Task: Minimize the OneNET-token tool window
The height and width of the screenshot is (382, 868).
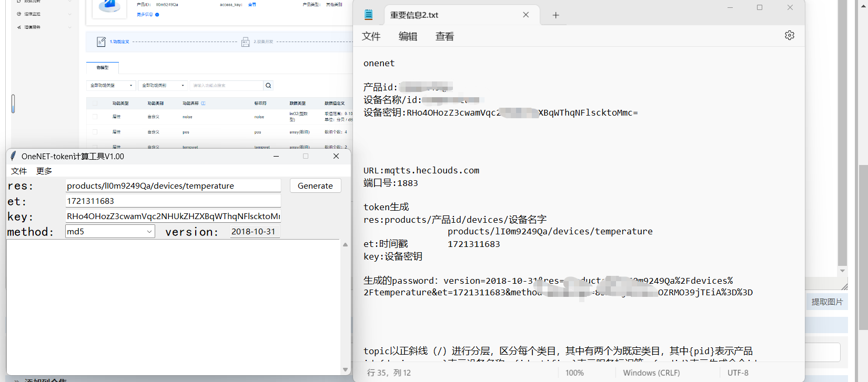Action: [x=276, y=156]
